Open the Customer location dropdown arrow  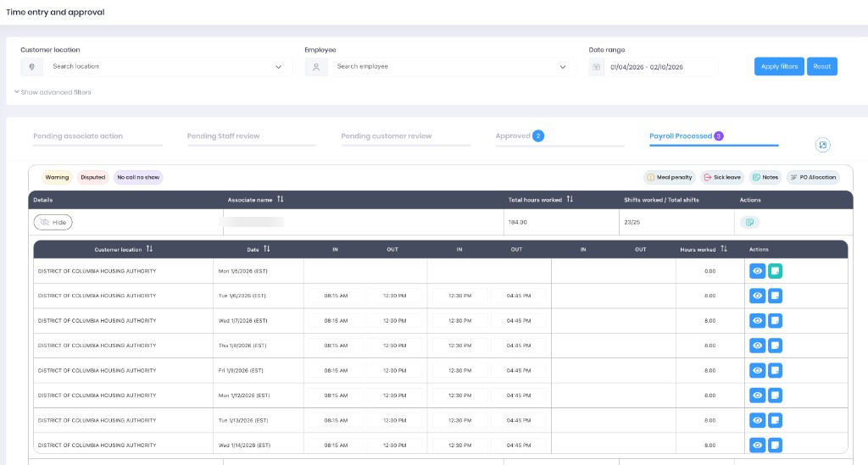pos(278,67)
